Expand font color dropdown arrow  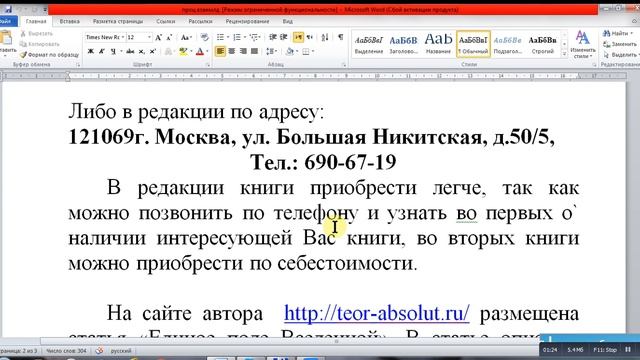[207, 51]
